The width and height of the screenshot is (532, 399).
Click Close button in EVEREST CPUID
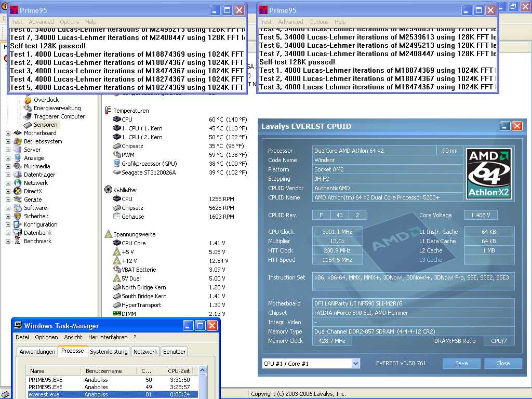pyautogui.click(x=503, y=363)
